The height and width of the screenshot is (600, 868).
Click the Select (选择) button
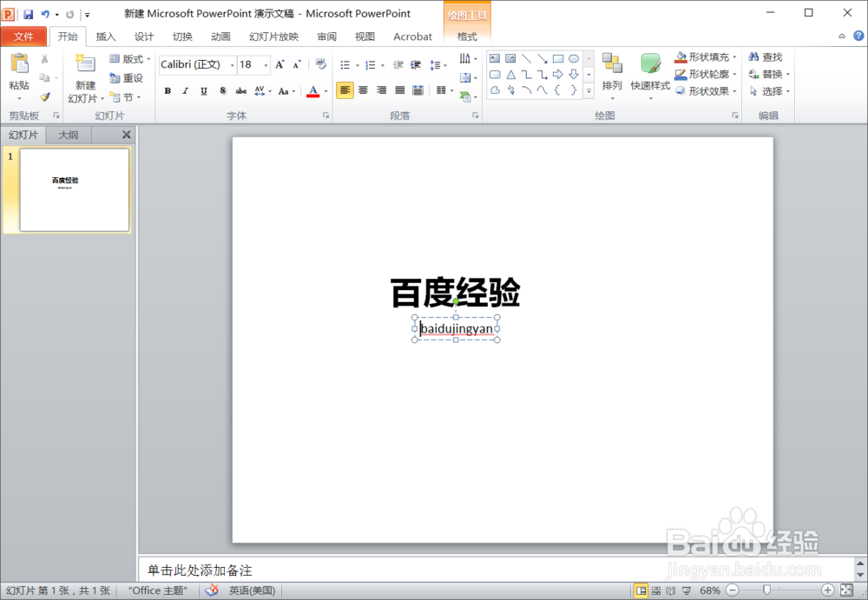coord(769,91)
